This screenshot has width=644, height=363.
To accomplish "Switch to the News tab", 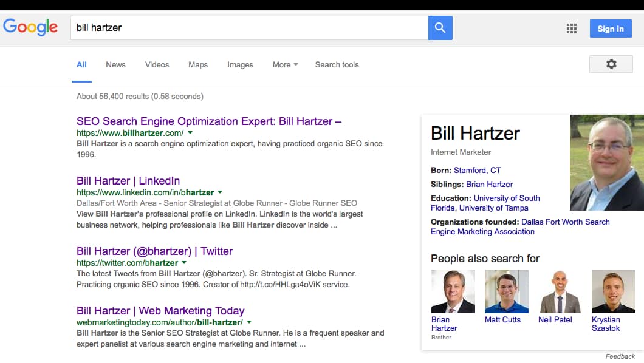I will click(x=115, y=65).
